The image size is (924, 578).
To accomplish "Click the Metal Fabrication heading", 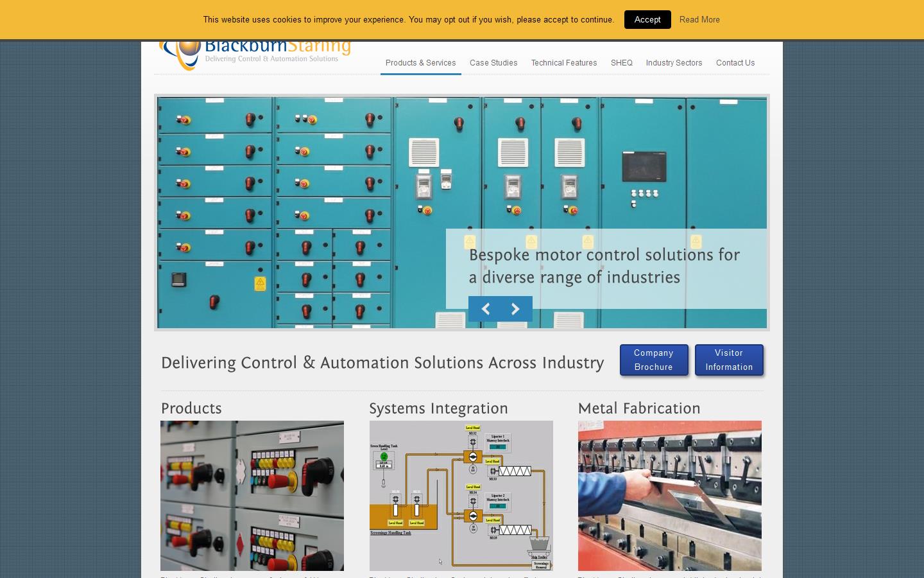I will [x=639, y=408].
